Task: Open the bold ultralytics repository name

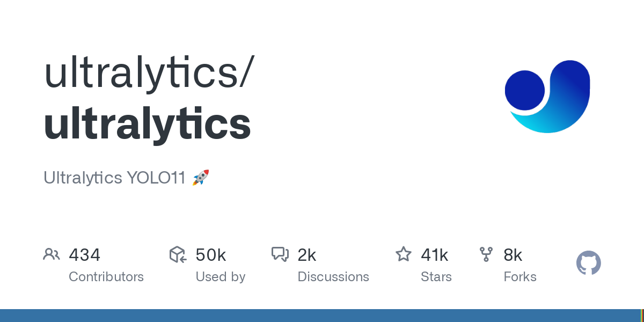Action: point(148,123)
